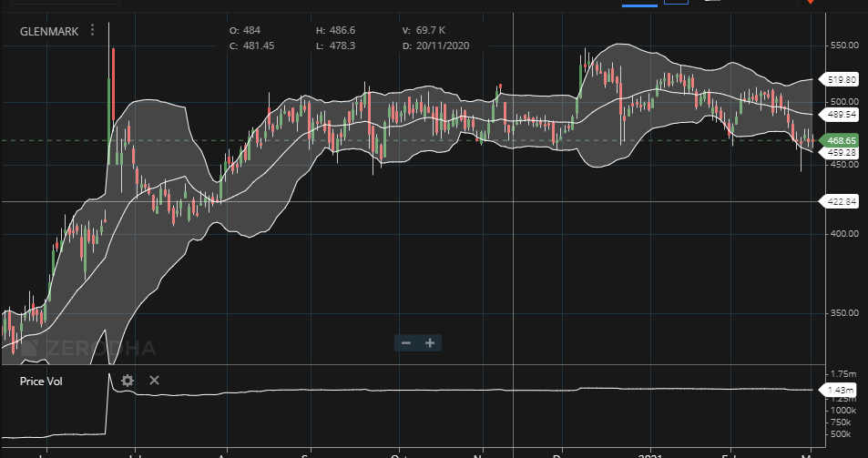Click the 500.00 price axis label
The image size is (868, 458).
click(844, 102)
